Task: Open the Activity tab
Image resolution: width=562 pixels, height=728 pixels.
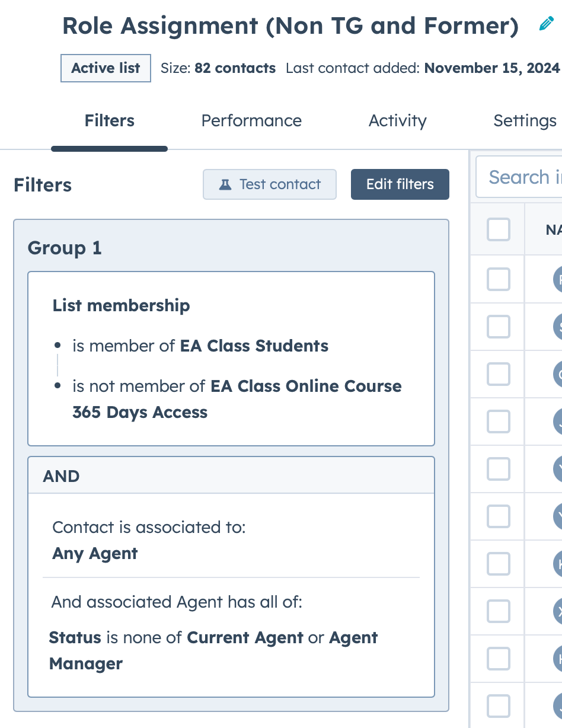Action: click(x=397, y=121)
